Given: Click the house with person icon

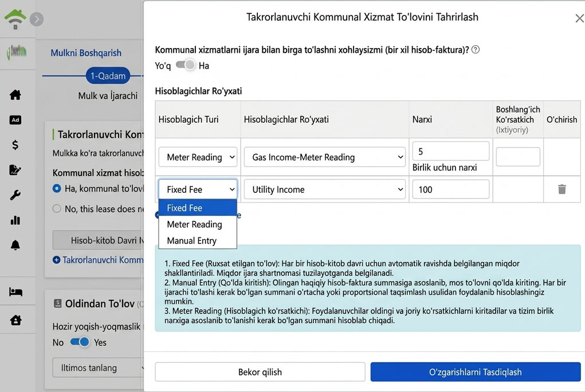Looking at the screenshot, I should (x=15, y=320).
